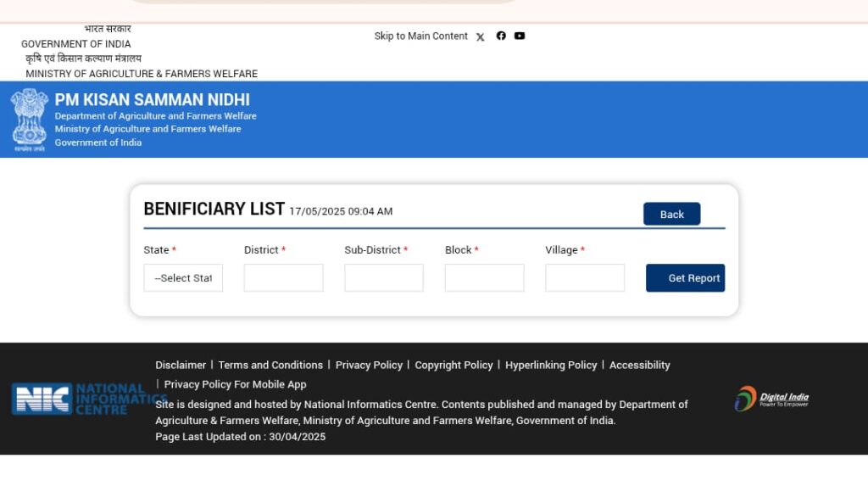This screenshot has width=868, height=503.
Task: Click the Get Report button
Action: click(685, 278)
